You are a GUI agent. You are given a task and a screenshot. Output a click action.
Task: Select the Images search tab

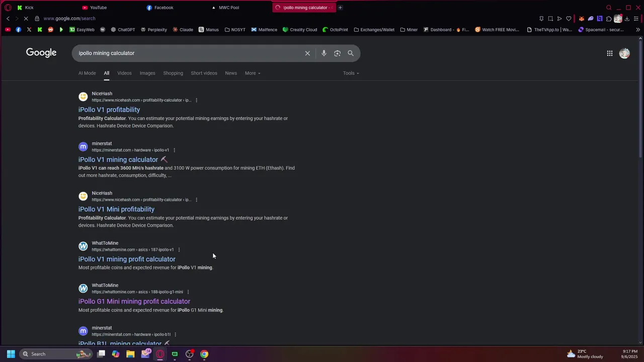coord(147,73)
